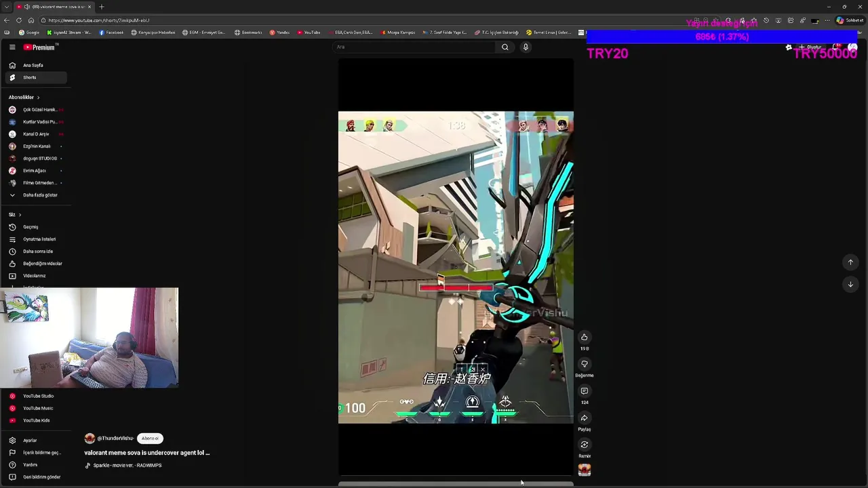Go to Ana Sayfa in sidebar
The image size is (868, 488).
36,65
